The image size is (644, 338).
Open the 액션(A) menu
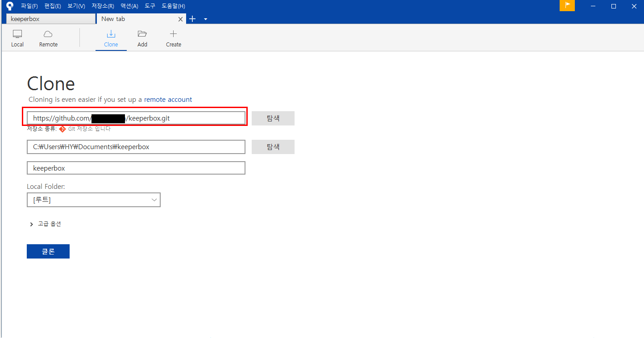click(129, 6)
